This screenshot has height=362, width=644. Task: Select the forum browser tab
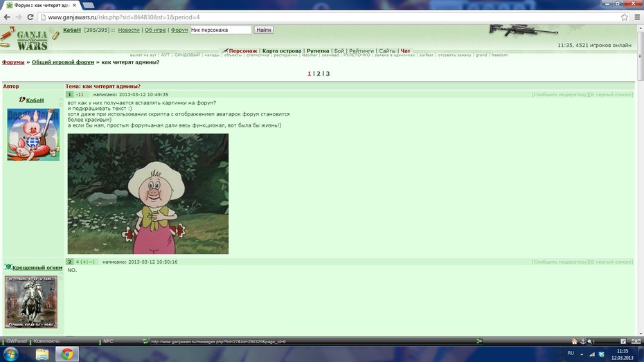pos(41,6)
